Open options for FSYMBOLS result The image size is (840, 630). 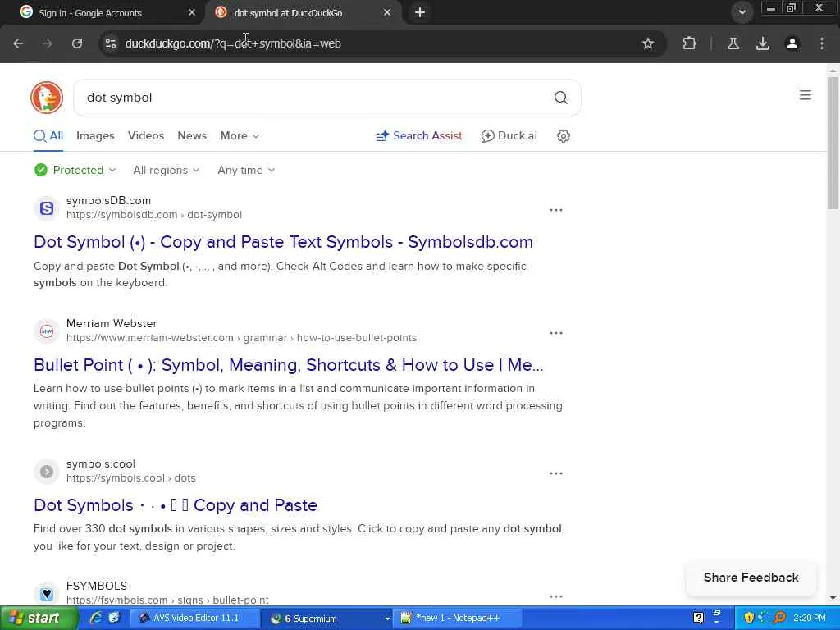(x=556, y=596)
